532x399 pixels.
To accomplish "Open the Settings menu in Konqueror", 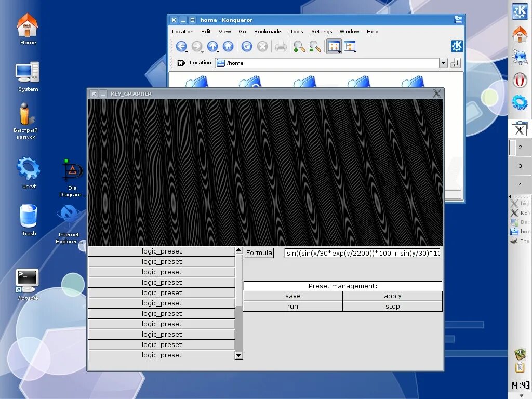I will [x=321, y=32].
